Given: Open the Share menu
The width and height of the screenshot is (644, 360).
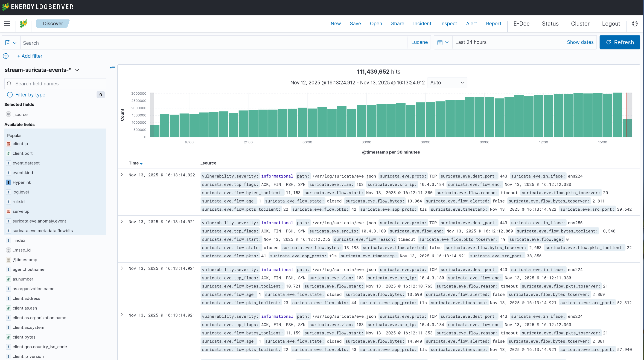Looking at the screenshot, I should [x=397, y=23].
